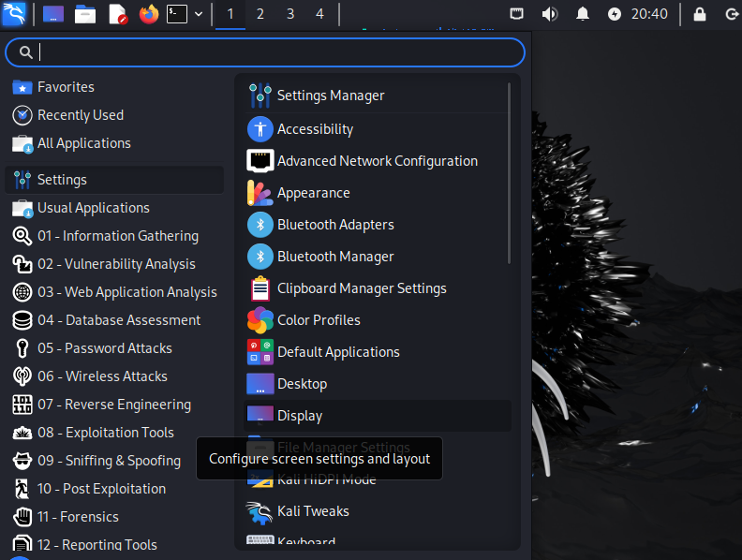Viewport: 742px width, 560px height.
Task: Select the Settings category
Action: pyautogui.click(x=113, y=180)
